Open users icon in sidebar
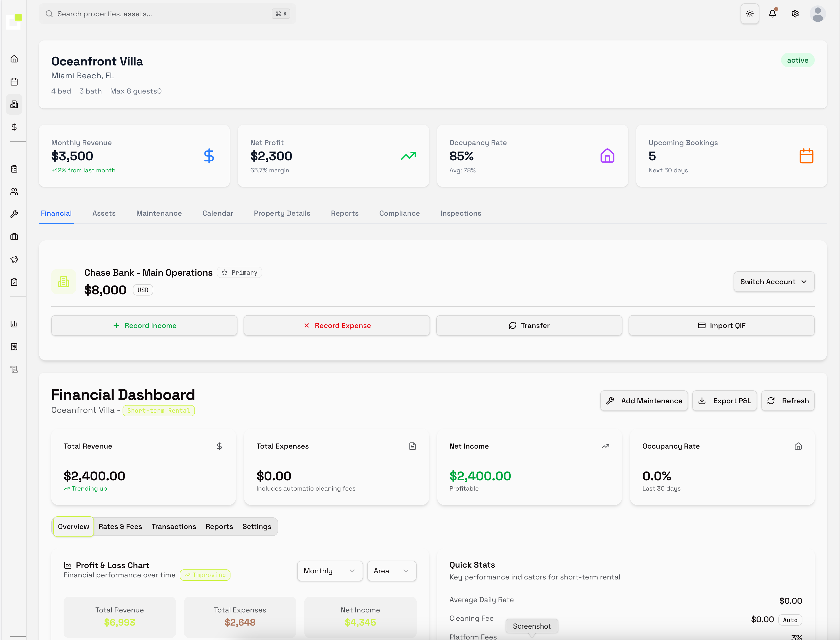Viewport: 840px width, 640px height. (x=14, y=191)
